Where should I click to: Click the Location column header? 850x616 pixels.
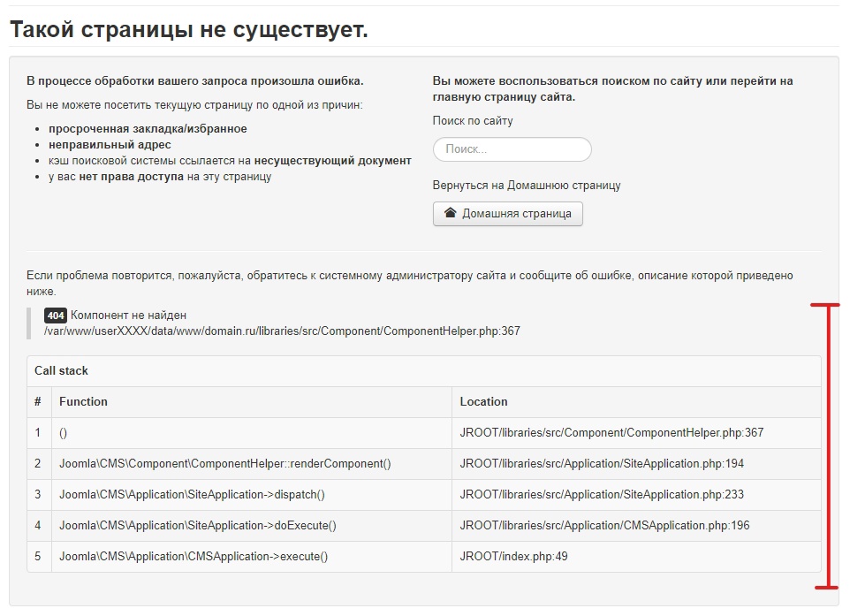(483, 401)
